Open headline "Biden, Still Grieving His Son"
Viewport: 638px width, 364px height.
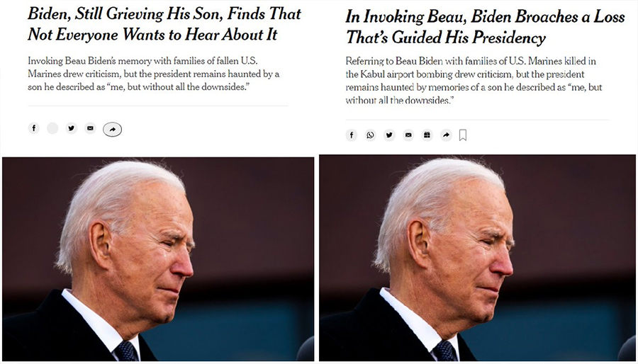pyautogui.click(x=164, y=23)
